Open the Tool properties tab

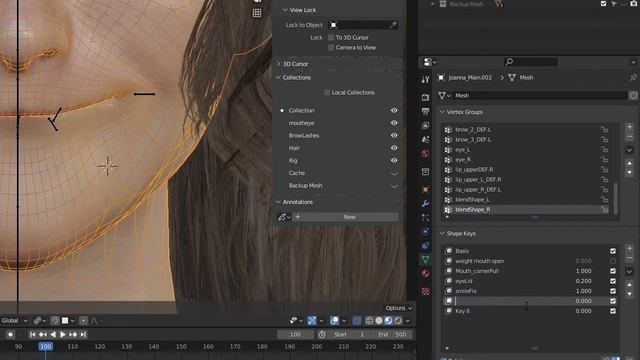coord(425,79)
